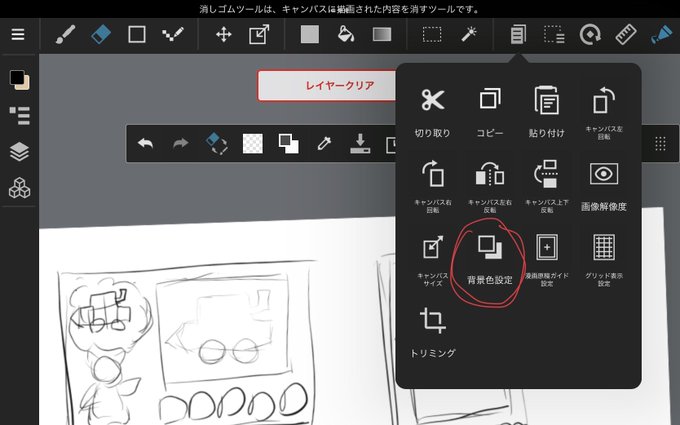
Task: Open 画像解像度 settings
Action: point(604,186)
